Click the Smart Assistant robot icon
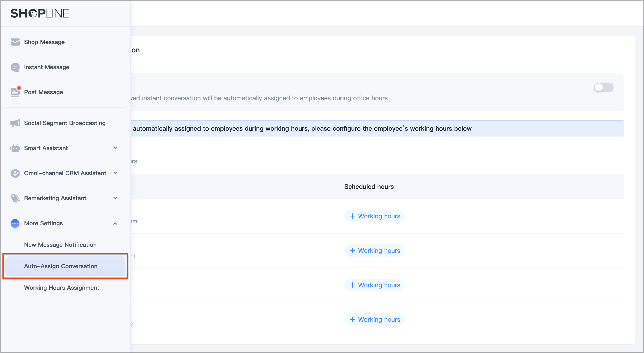The width and height of the screenshot is (644, 353). pyautogui.click(x=15, y=148)
